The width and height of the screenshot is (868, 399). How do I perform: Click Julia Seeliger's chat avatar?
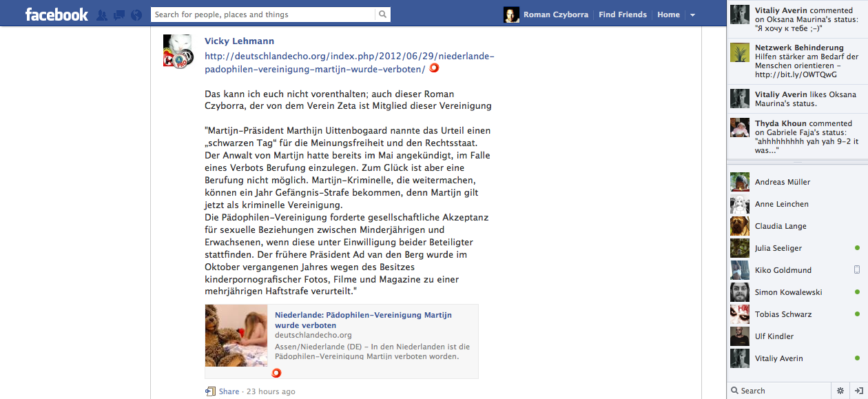pyautogui.click(x=740, y=248)
